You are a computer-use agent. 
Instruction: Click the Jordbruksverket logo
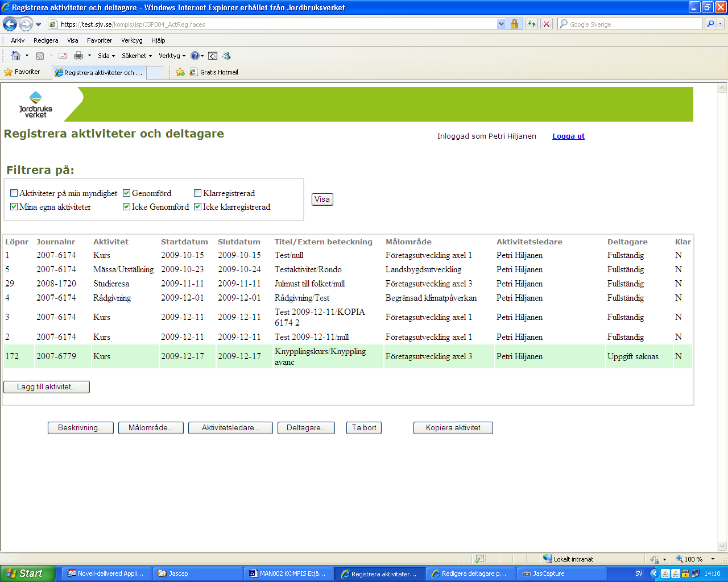pos(36,105)
